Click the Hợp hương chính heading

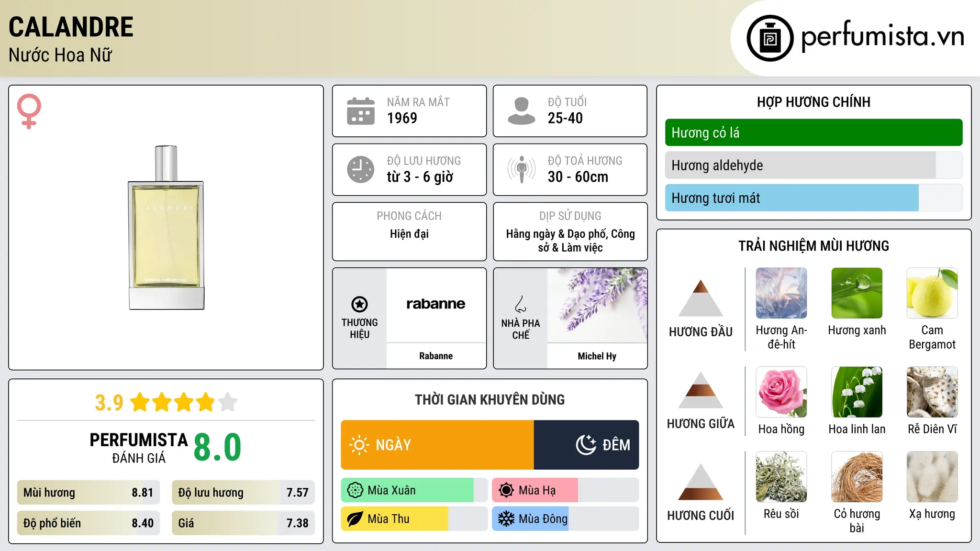coord(813,102)
